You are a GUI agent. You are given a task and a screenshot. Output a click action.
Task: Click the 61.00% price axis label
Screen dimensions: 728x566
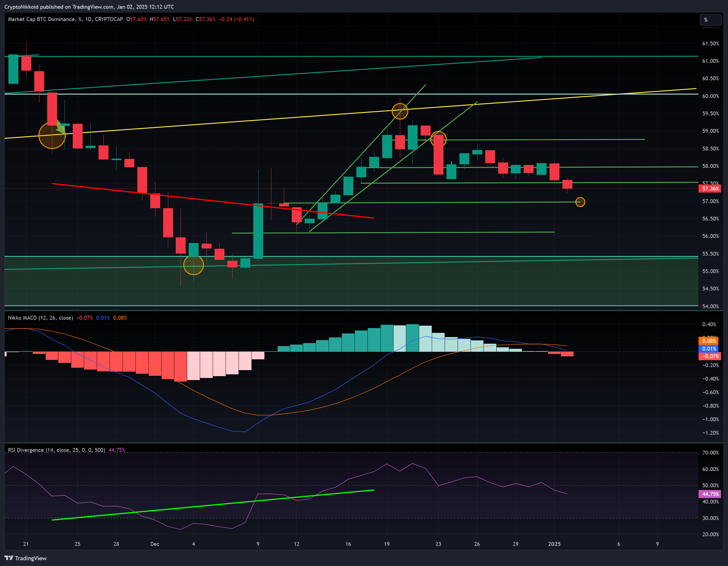click(x=711, y=61)
